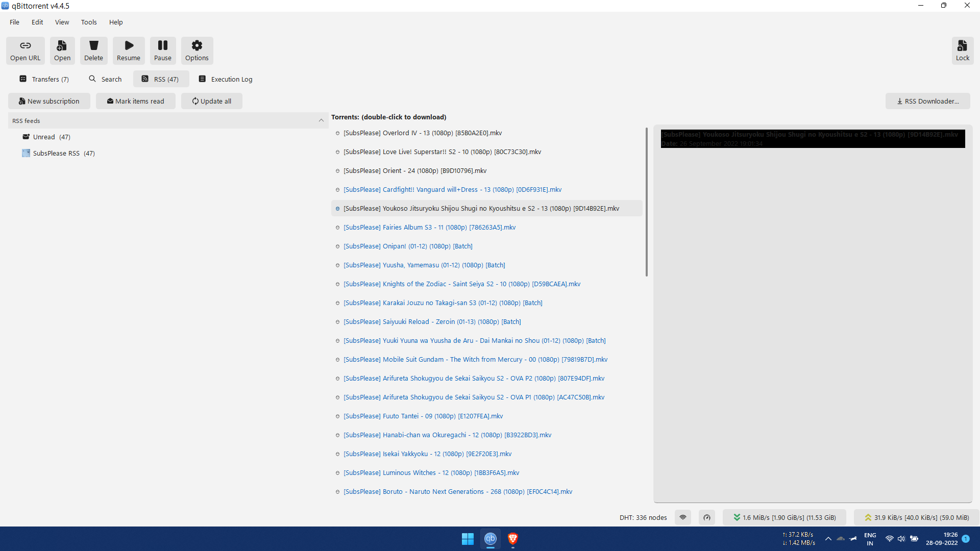980x551 pixels.
Task: Expand hidden icons in system tray
Action: 829,538
